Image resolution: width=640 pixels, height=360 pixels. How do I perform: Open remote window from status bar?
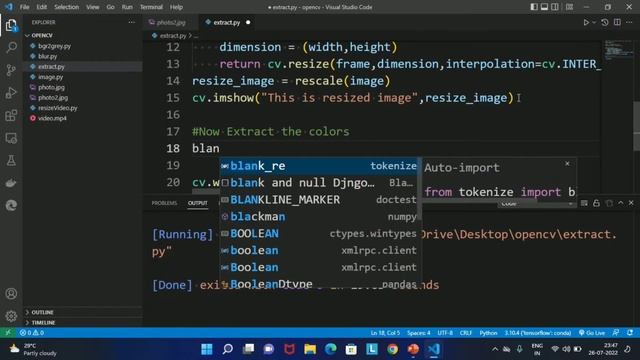pos(8,333)
